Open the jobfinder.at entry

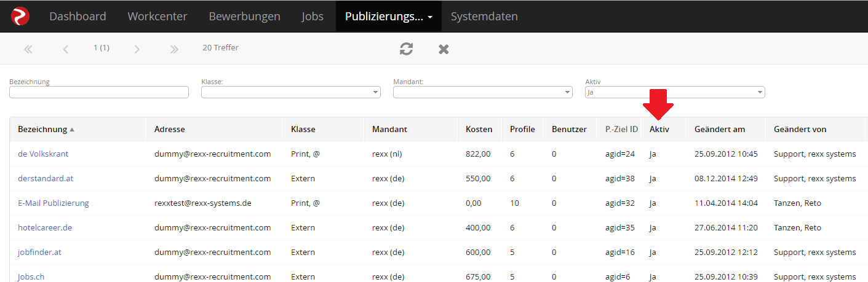[39, 252]
